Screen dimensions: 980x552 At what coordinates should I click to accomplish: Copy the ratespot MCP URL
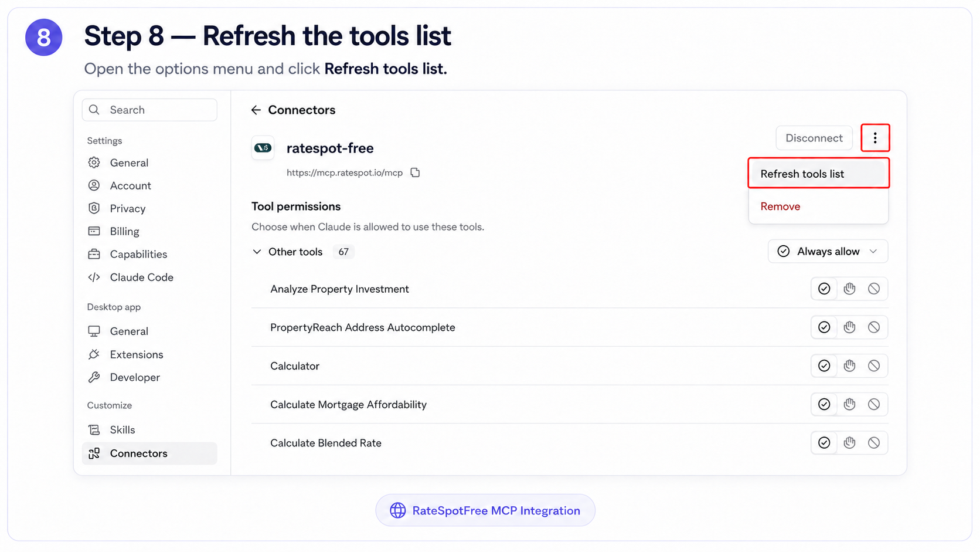click(415, 172)
